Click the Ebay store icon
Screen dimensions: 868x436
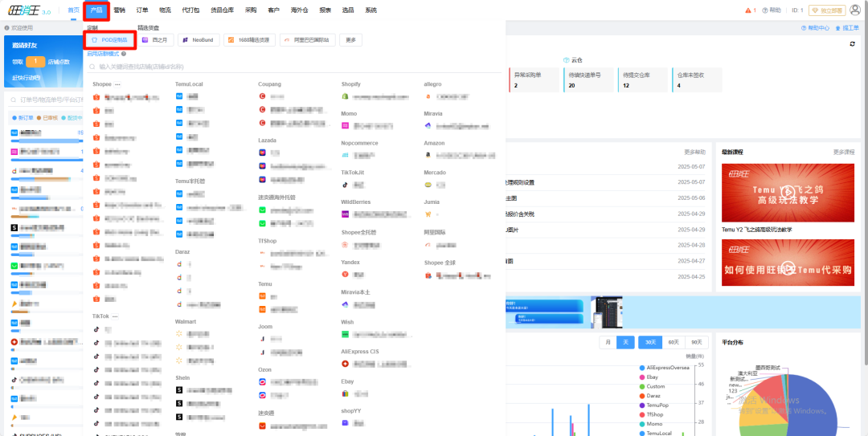(345, 393)
